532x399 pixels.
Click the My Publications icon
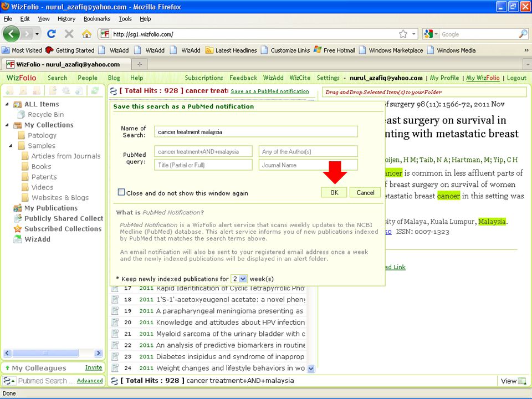click(18, 208)
